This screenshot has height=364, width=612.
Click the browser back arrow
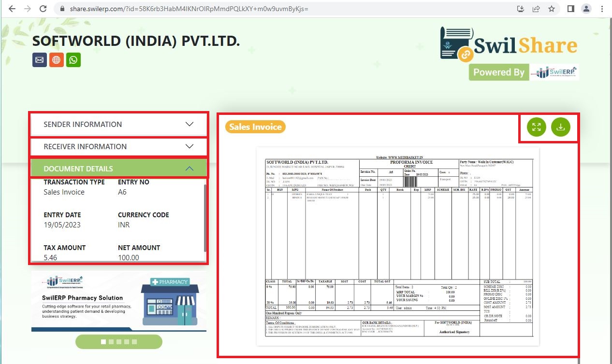point(13,9)
